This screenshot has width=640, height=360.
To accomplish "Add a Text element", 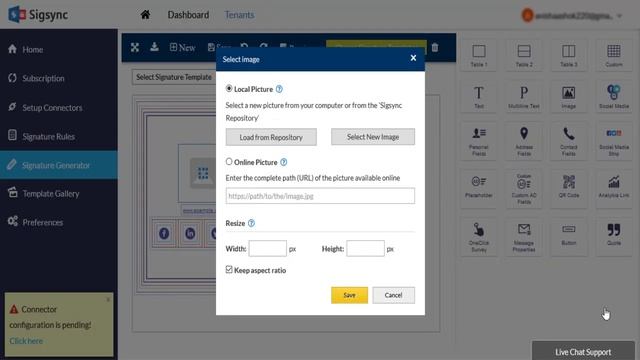I will tap(479, 97).
